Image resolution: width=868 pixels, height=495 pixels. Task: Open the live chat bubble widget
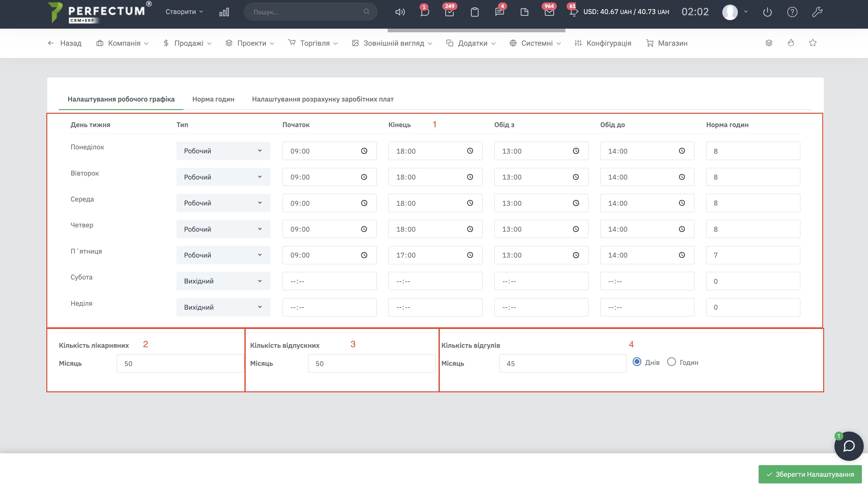(x=848, y=446)
